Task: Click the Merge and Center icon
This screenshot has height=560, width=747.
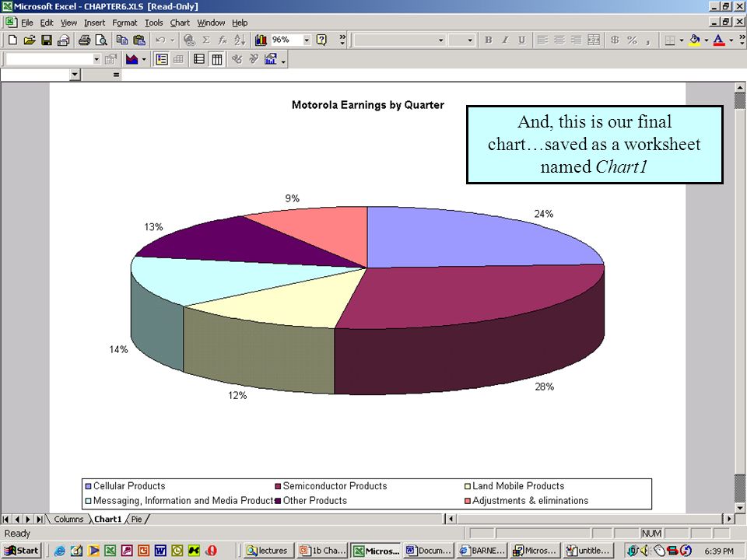Action: 594,40
